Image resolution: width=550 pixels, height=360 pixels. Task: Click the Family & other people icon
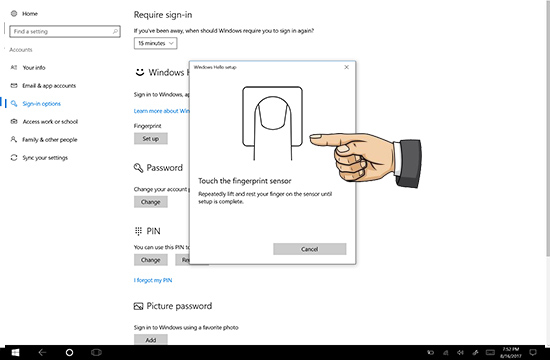pos(14,140)
